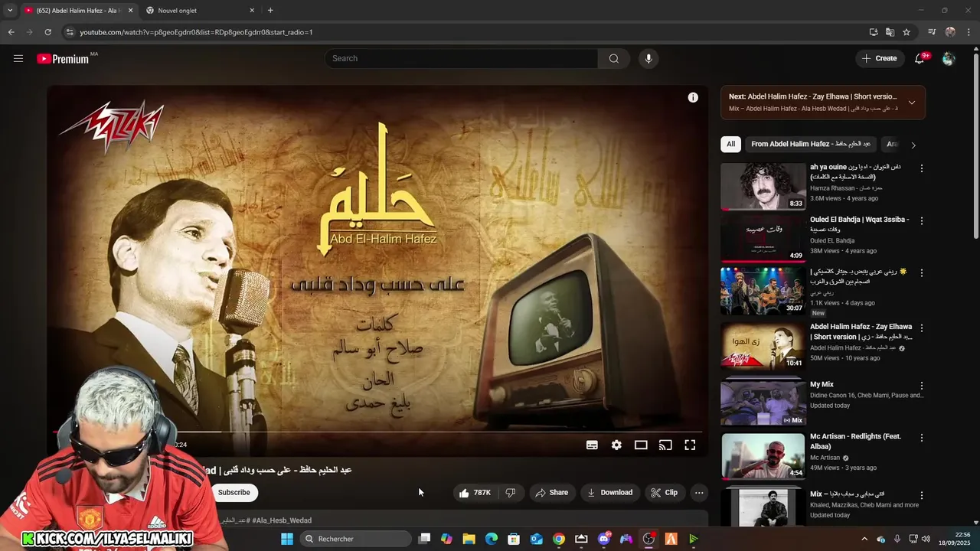980x551 pixels.
Task: Open Discord from taskbar
Action: [x=604, y=539]
